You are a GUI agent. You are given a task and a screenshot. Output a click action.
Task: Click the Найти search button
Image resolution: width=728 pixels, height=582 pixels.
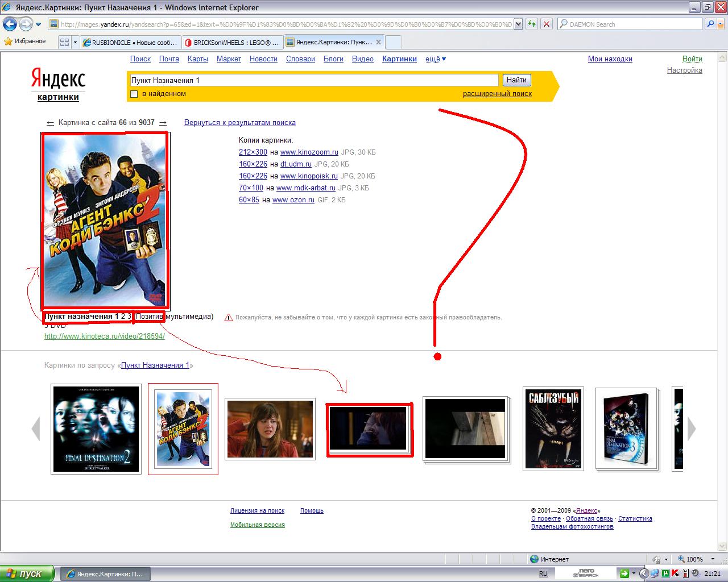(x=516, y=80)
